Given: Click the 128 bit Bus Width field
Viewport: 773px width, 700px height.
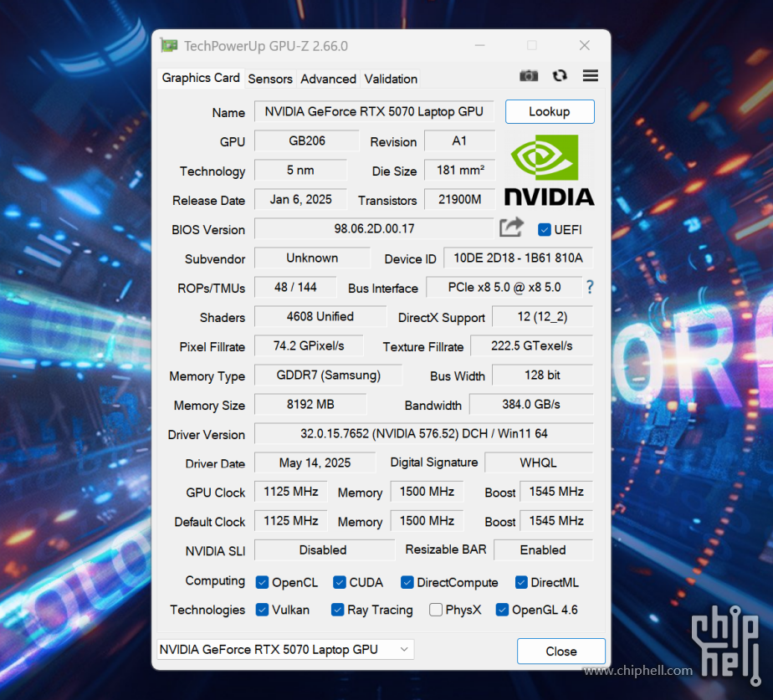Looking at the screenshot, I should coord(542,376).
